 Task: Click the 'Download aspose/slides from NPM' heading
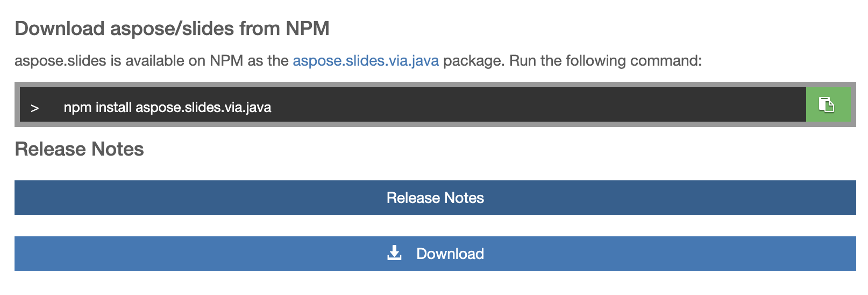[x=172, y=29]
